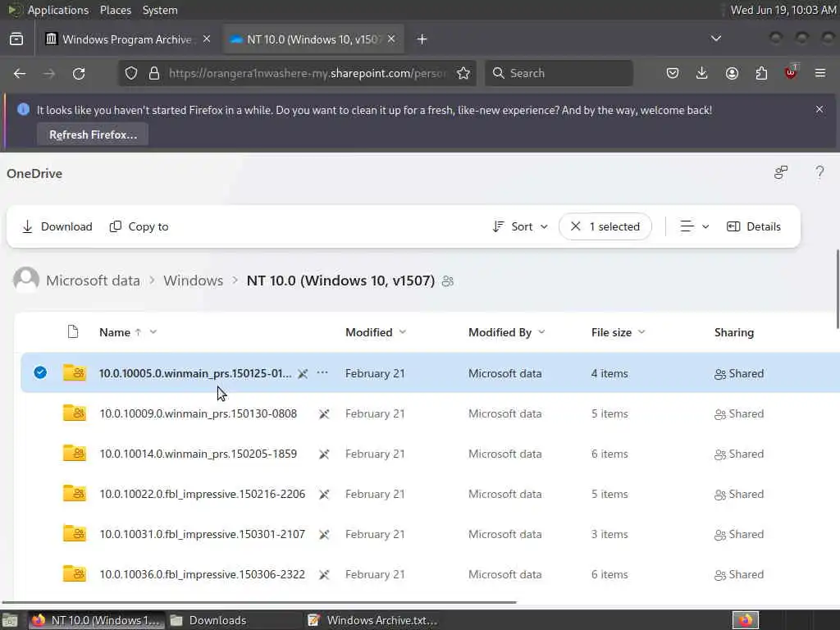840x630 pixels.
Task: Open folder 10.0.10022.0.fbl_impressive.150216-2206
Action: click(x=203, y=494)
